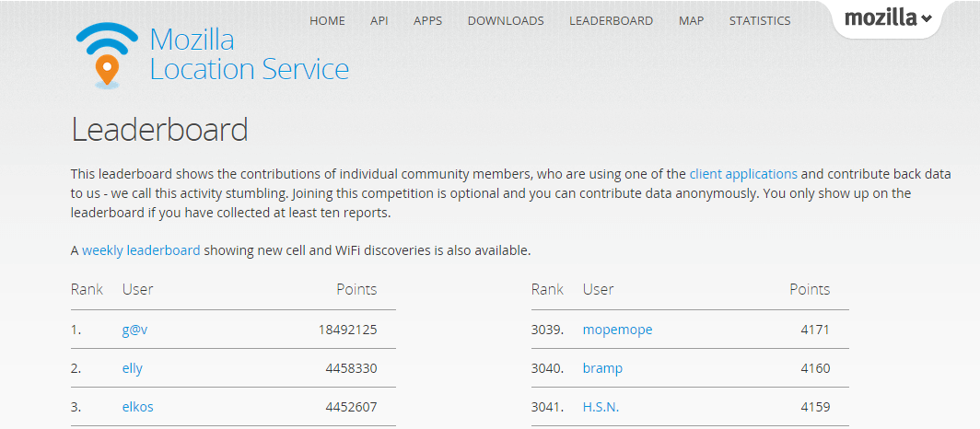Click points value 4160

[x=815, y=368]
